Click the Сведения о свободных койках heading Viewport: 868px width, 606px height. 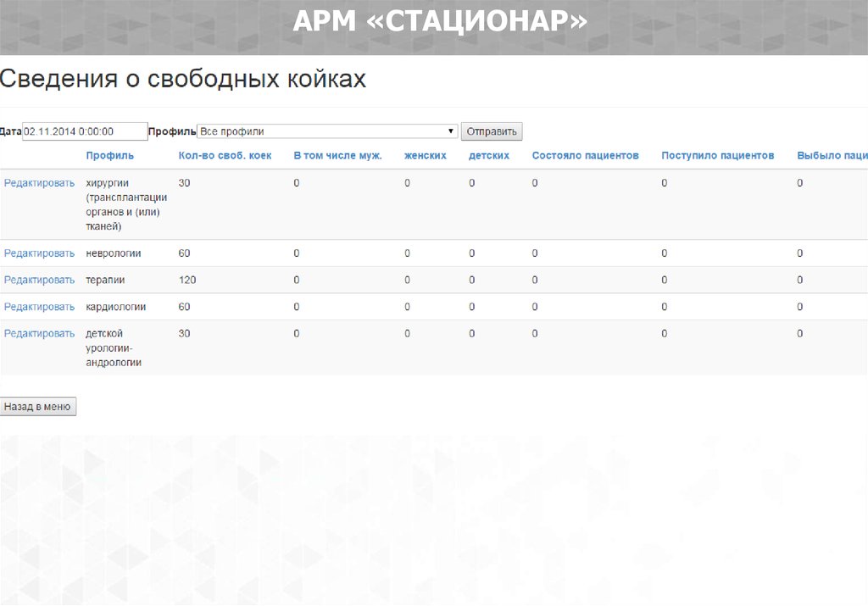coord(183,80)
